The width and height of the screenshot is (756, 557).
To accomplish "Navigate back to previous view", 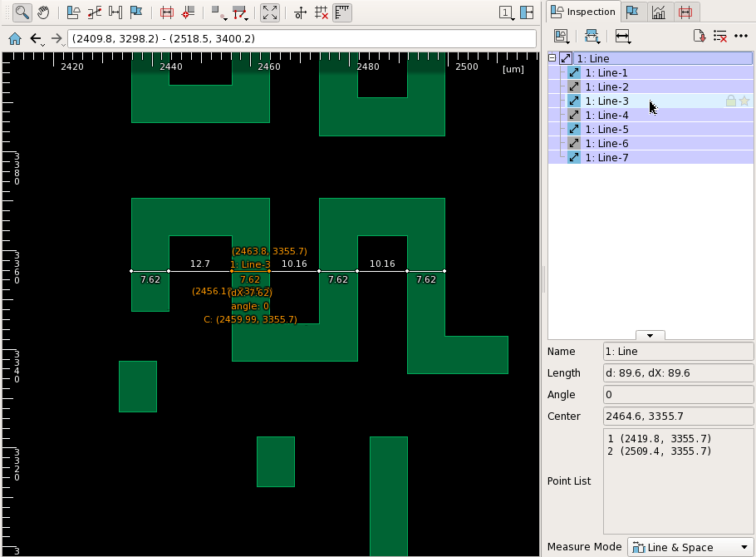I will coord(37,38).
